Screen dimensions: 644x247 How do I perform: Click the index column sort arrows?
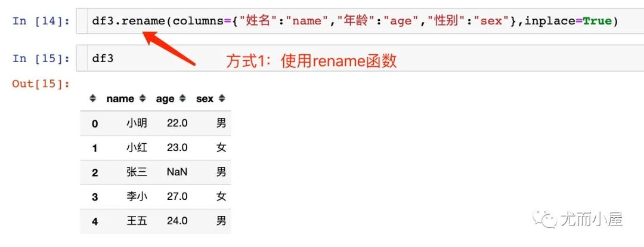(x=93, y=98)
